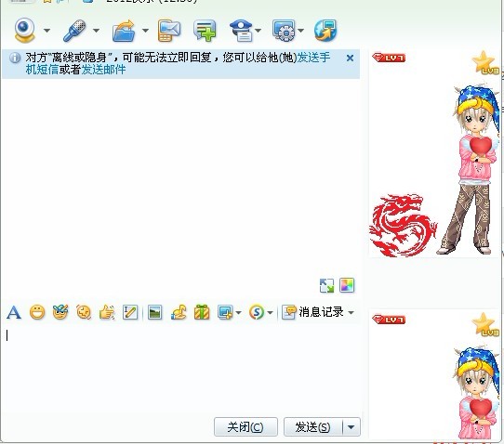Click the send picture icon
The height and width of the screenshot is (444, 504).
155,312
